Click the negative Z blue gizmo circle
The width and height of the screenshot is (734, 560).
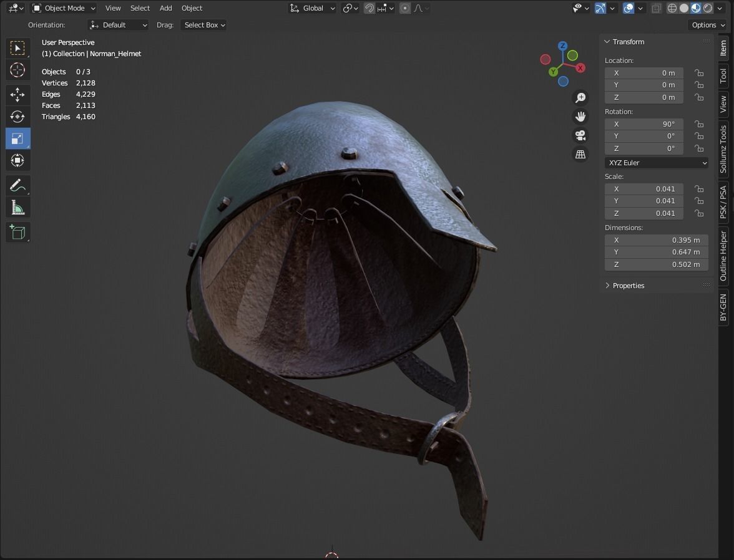tap(563, 82)
